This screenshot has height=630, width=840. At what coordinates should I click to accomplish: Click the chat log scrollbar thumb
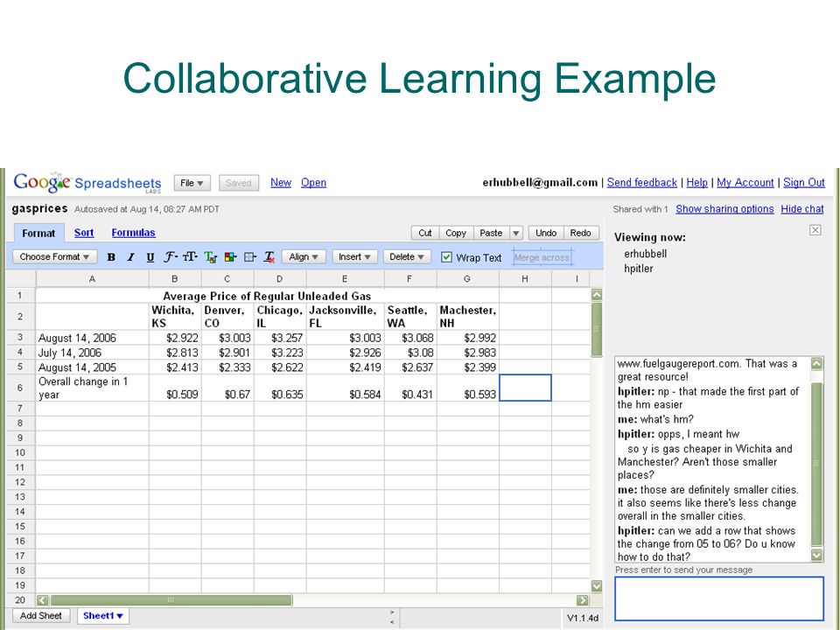[x=816, y=464]
